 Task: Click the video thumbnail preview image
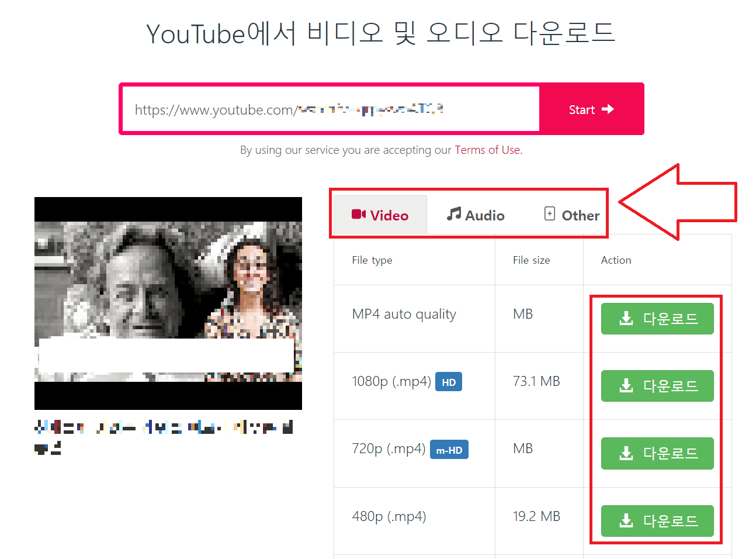(168, 302)
